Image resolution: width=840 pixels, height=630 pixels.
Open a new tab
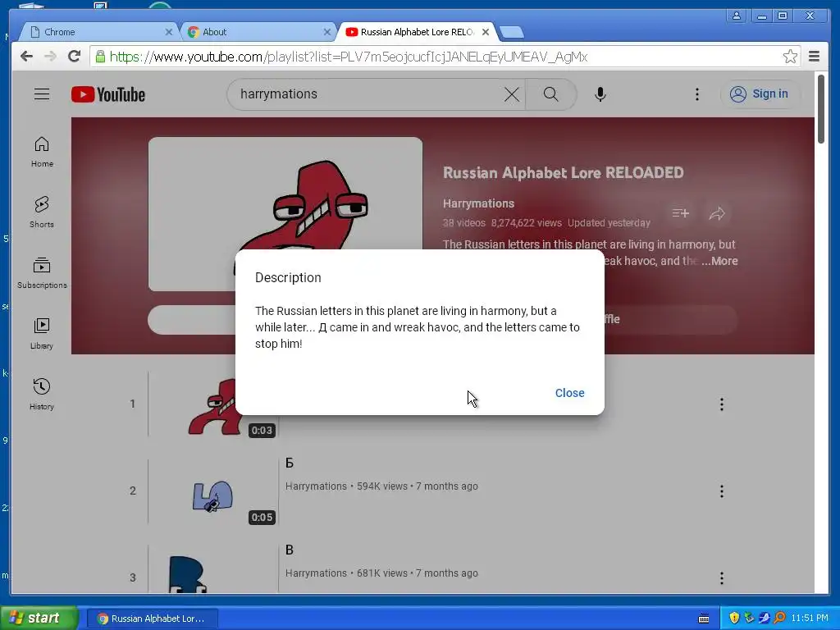point(512,33)
